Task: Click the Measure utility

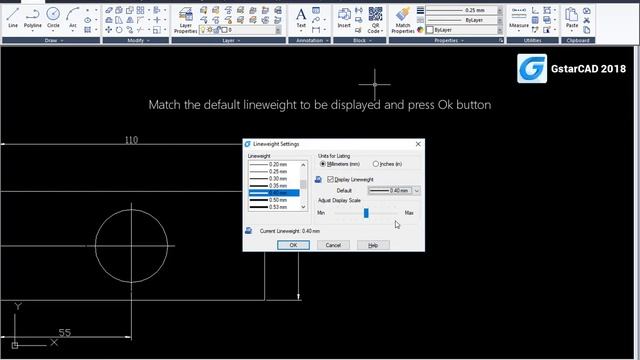Action: tap(519, 18)
